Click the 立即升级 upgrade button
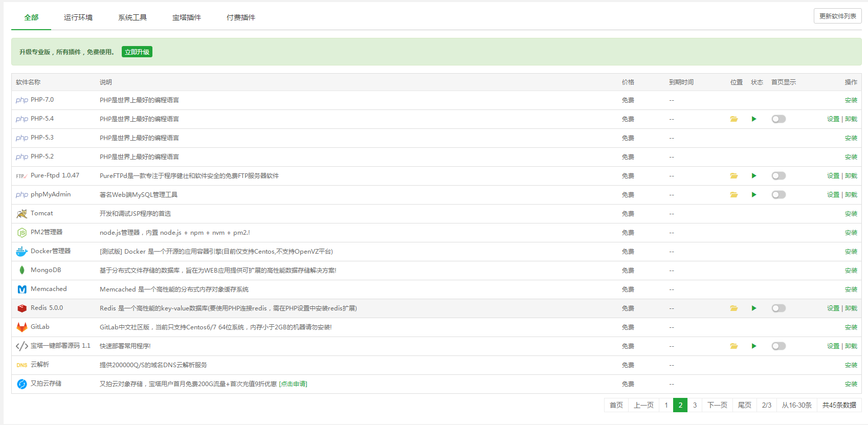 (137, 52)
